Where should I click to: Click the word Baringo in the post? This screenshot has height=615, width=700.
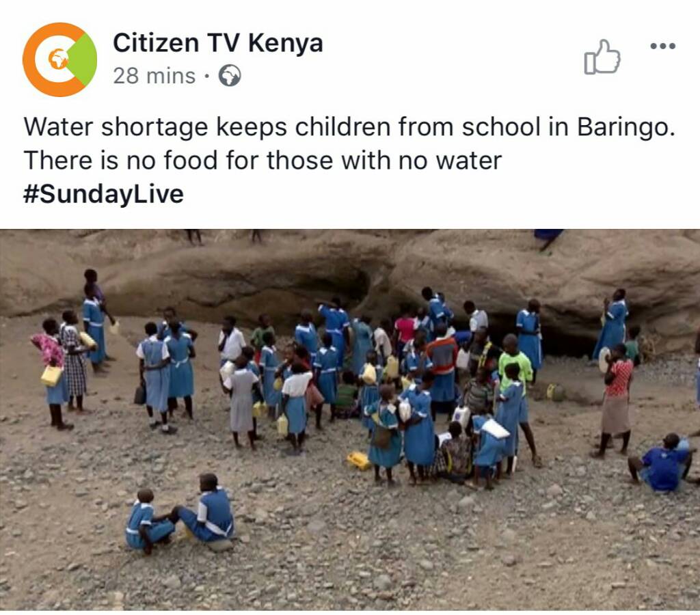(x=625, y=127)
